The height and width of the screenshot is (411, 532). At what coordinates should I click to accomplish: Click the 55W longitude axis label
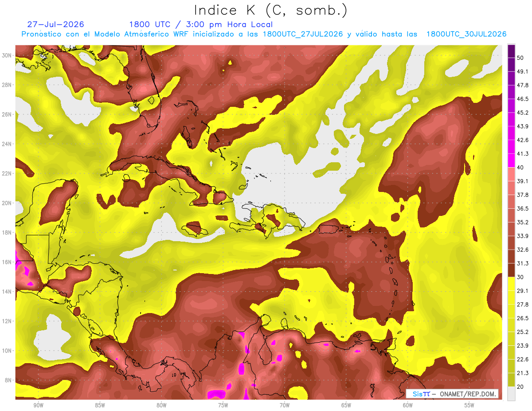(469, 405)
